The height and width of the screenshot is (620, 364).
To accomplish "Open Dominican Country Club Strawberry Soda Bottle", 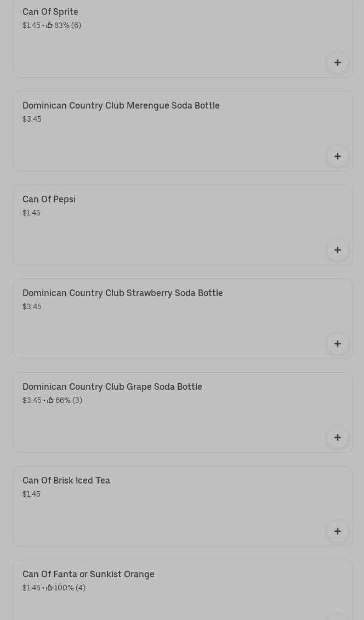I will point(122,293).
